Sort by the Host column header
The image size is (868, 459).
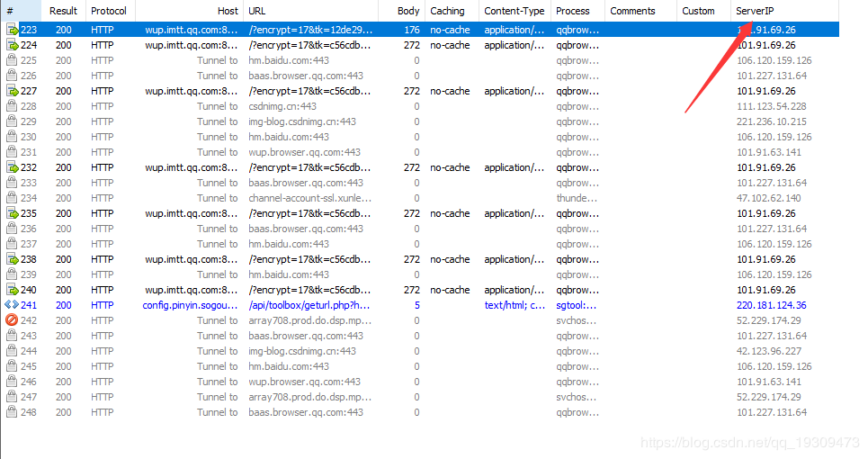189,11
